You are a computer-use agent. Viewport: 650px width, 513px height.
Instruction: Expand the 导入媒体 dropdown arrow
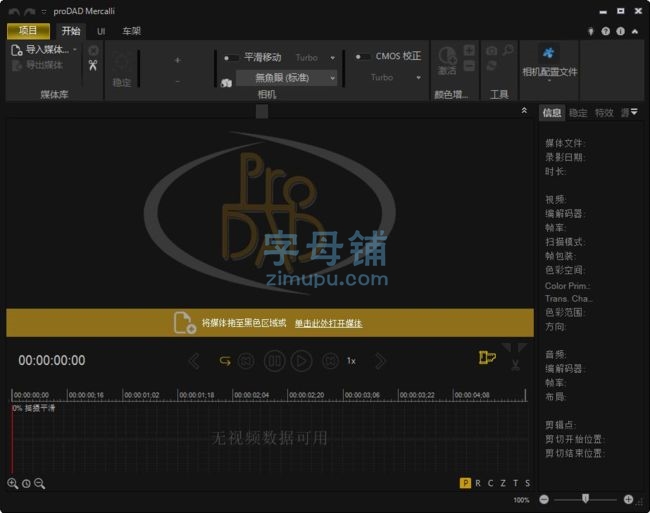tap(75, 50)
